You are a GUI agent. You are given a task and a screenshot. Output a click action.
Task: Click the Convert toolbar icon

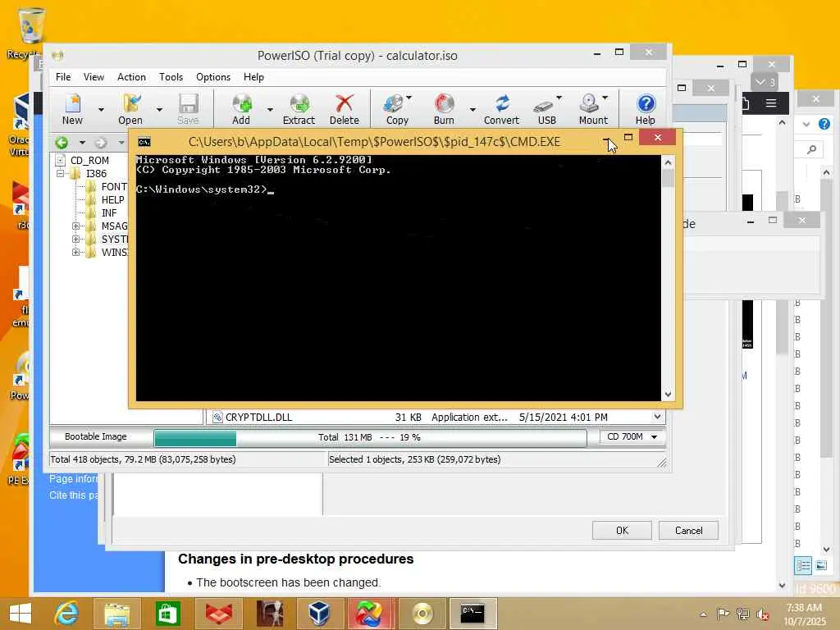point(502,103)
